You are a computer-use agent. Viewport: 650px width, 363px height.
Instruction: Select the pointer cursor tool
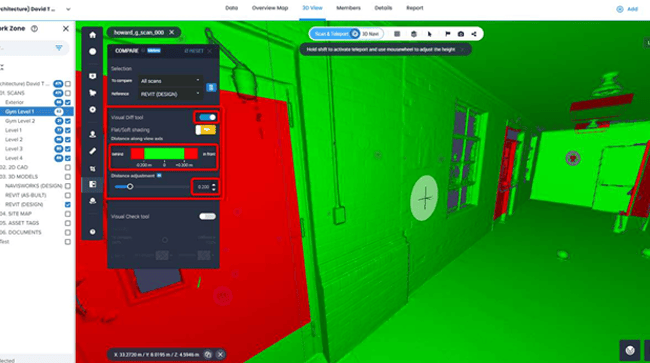[x=429, y=34]
